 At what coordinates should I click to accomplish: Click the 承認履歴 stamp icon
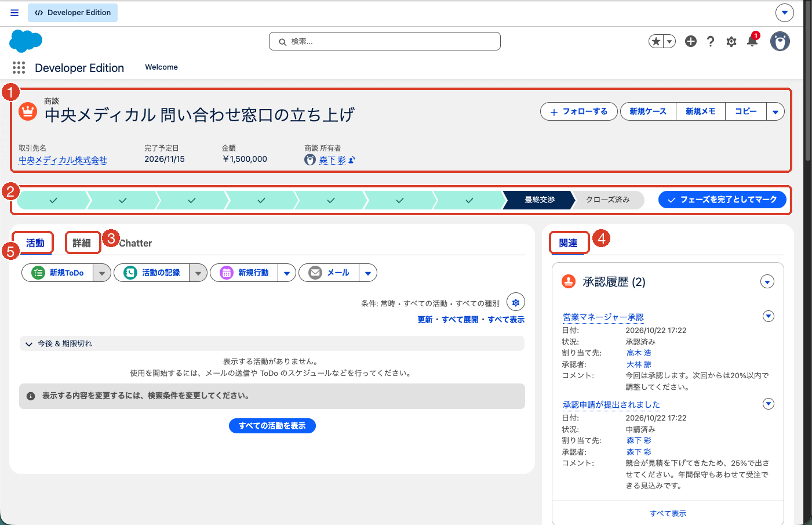(569, 281)
